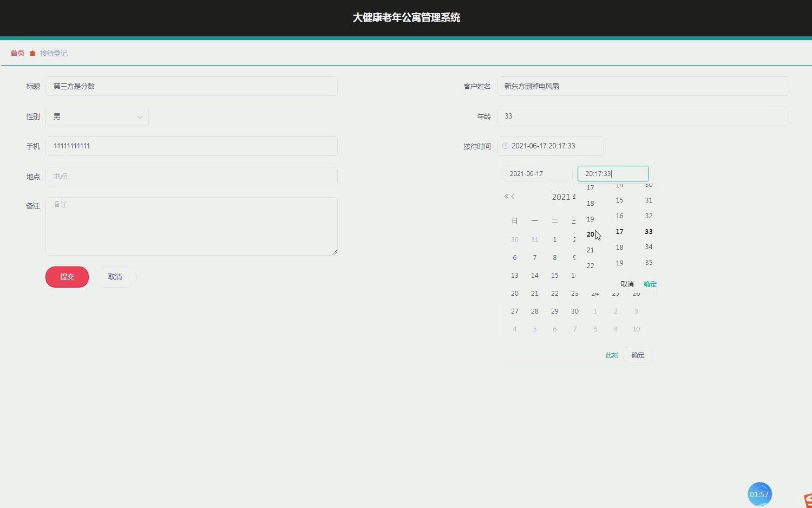This screenshot has width=812, height=508.
Task: Go to 首页 breadcrumb link
Action: click(17, 53)
